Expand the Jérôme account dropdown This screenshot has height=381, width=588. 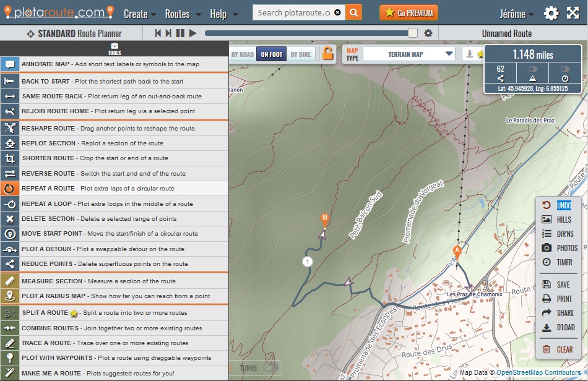(x=517, y=14)
